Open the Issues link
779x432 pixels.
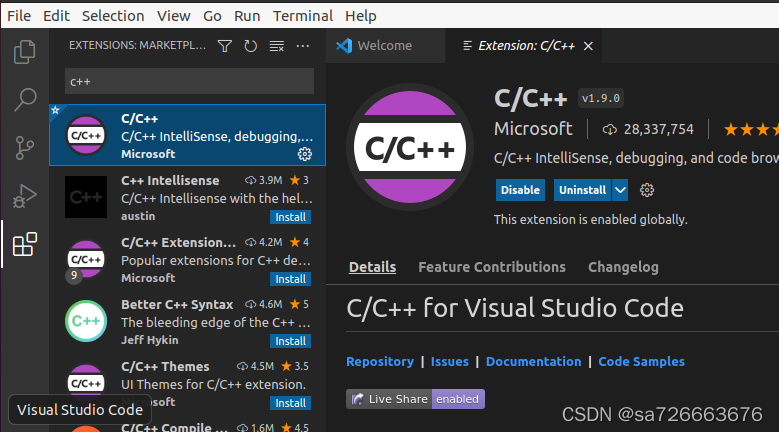pos(450,361)
